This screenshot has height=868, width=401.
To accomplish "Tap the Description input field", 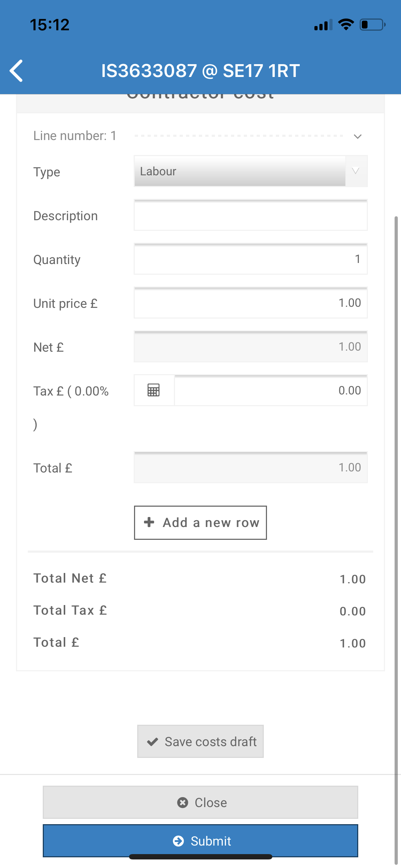I will 250,215.
